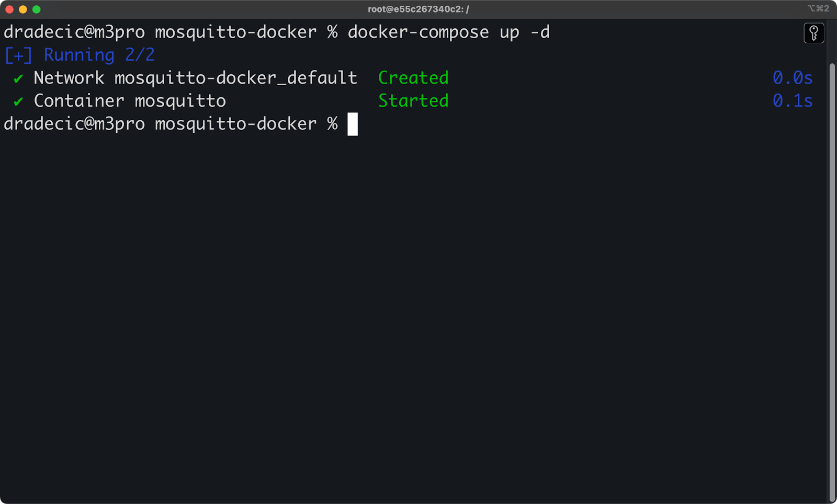Click the key-shaped password autofill icon
The width and height of the screenshot is (837, 504).
point(813,32)
